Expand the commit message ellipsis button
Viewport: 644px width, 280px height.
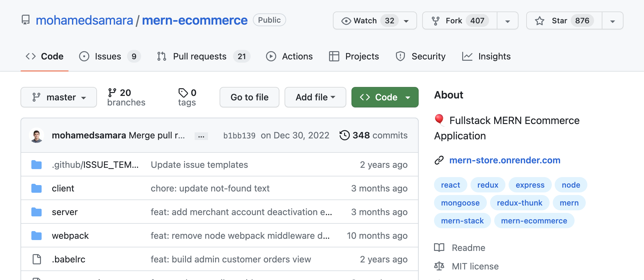tap(201, 136)
